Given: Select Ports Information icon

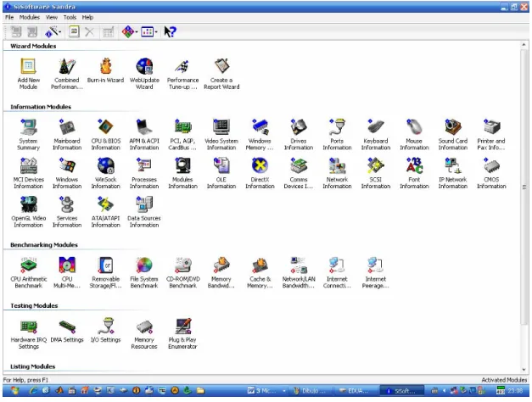Looking at the screenshot, I should pos(337,134).
